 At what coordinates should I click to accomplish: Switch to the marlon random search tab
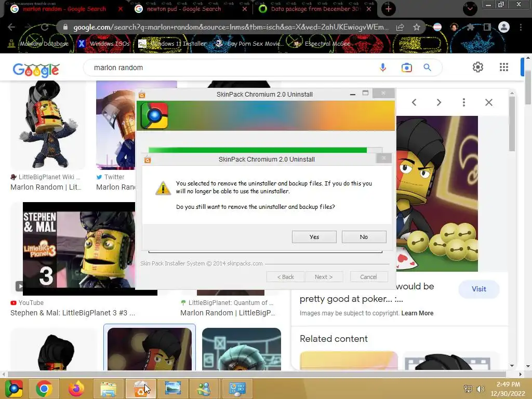[x=64, y=9]
